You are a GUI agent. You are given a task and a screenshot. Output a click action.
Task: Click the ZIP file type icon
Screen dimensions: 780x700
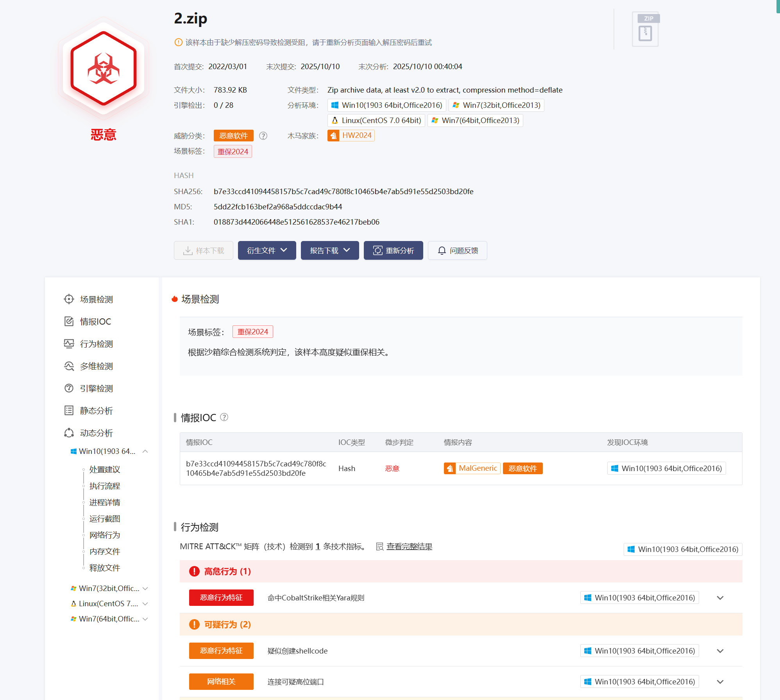pos(646,29)
